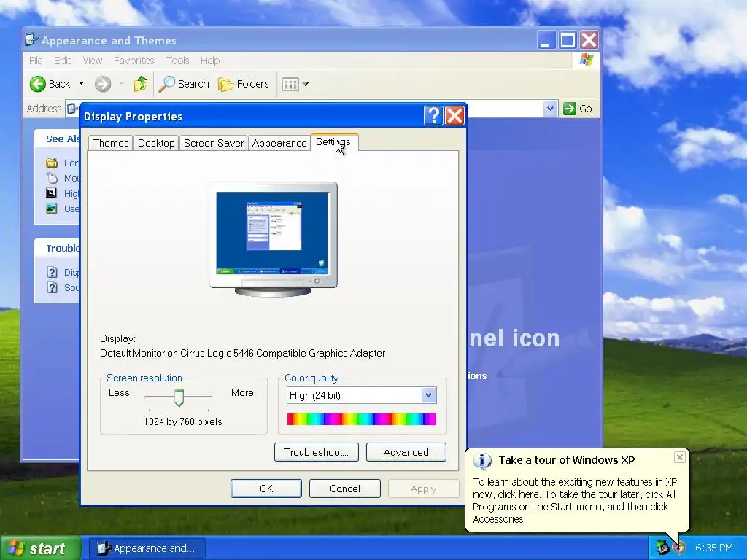Click the Cancel button
The height and width of the screenshot is (560, 747).
tap(345, 489)
